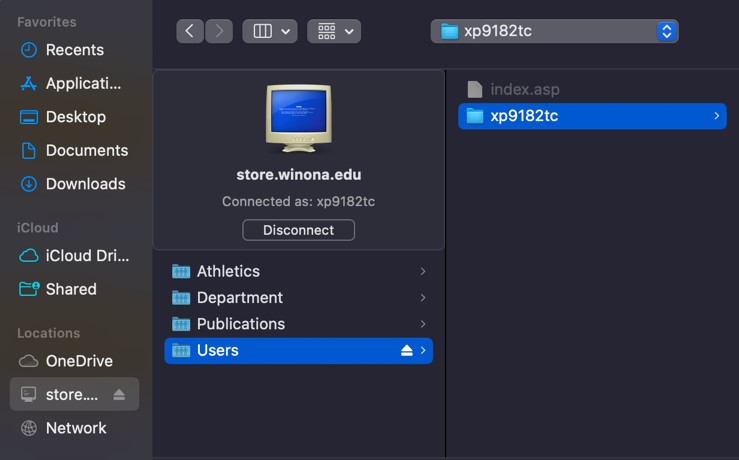Image resolution: width=739 pixels, height=460 pixels.
Task: Click the store.winona.edu computer thumbnail
Action: pyautogui.click(x=298, y=119)
